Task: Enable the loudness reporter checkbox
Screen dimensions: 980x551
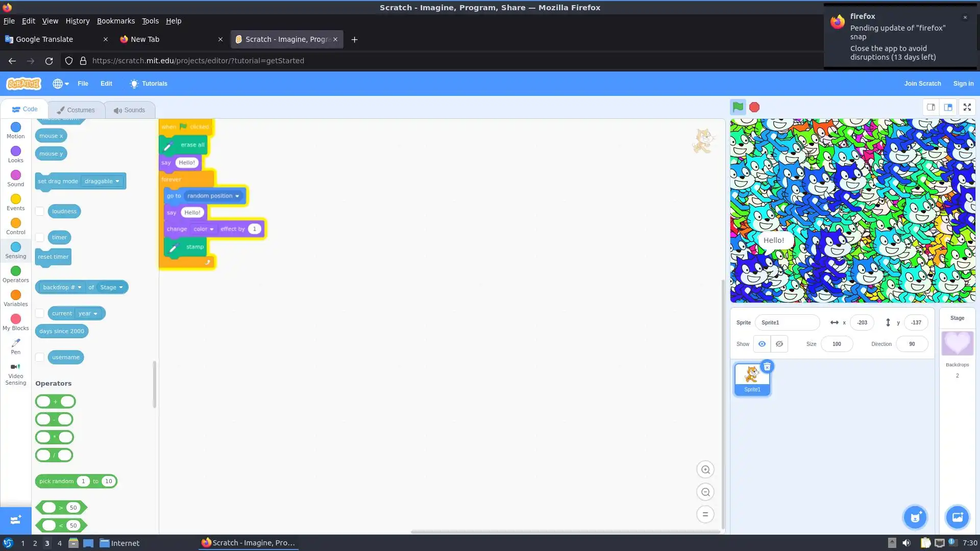Action: (x=40, y=211)
